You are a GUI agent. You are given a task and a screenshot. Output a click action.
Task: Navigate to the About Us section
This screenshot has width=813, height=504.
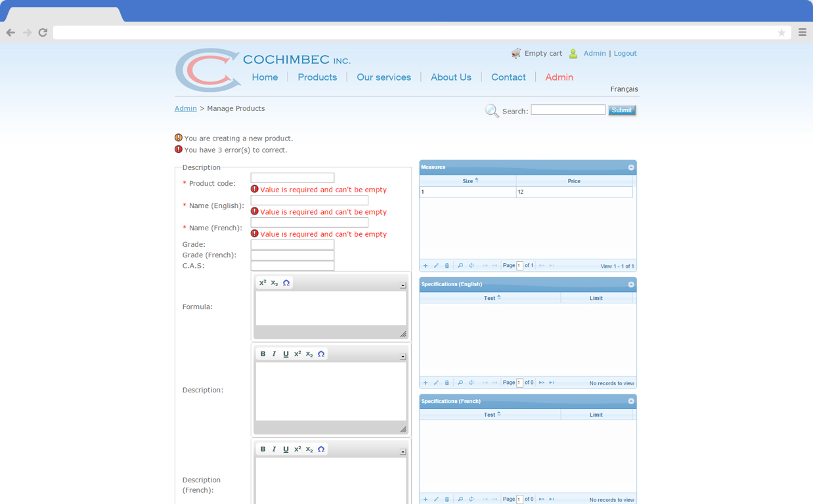(451, 77)
